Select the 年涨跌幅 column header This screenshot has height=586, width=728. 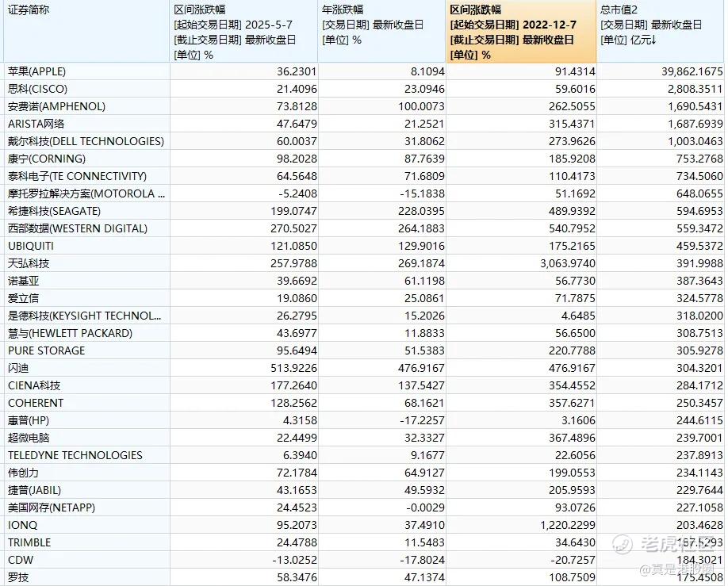click(x=381, y=31)
